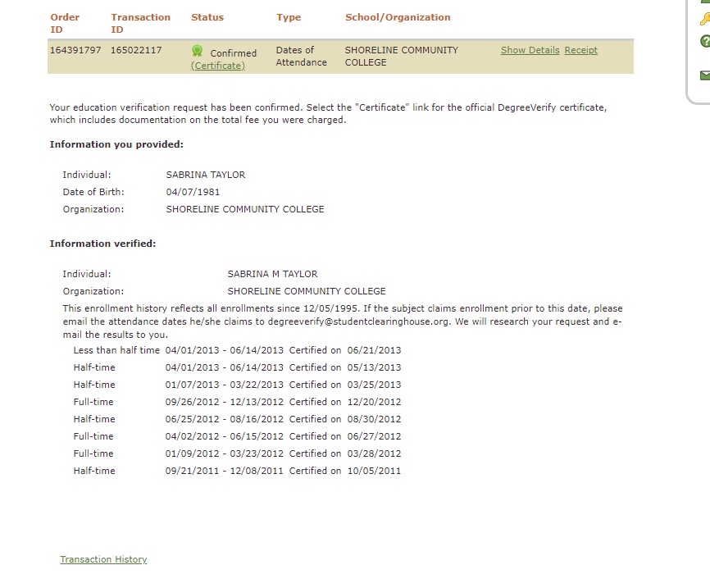This screenshot has height=588, width=710.
Task: Click the yellow key icon
Action: [x=704, y=19]
